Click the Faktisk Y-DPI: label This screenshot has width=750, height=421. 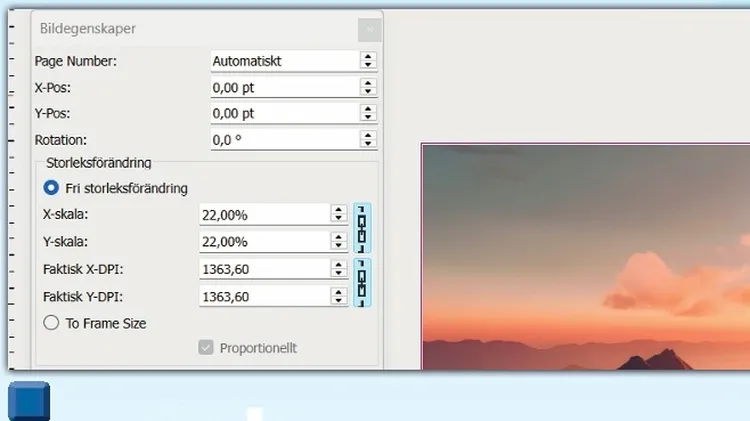pos(83,297)
